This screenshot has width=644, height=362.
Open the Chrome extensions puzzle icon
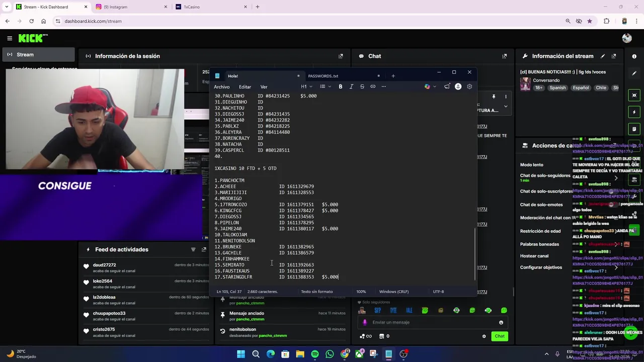click(606, 21)
